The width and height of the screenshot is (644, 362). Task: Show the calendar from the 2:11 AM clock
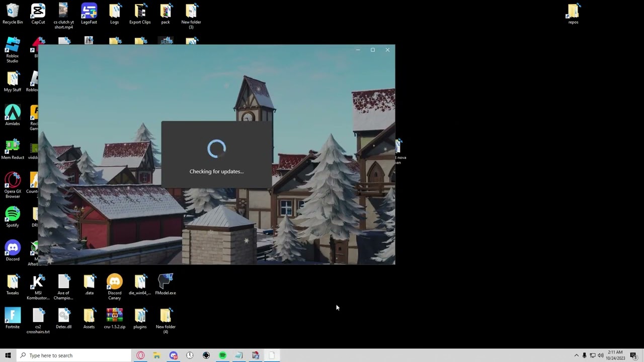tap(615, 355)
